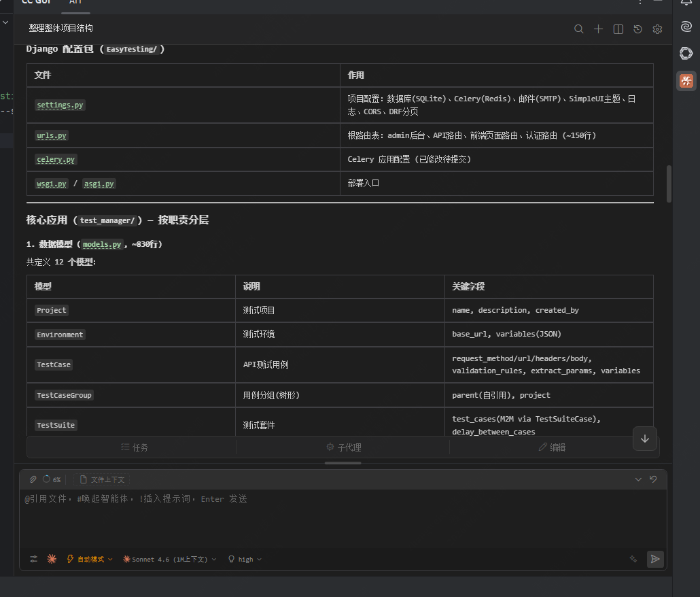Viewport: 700px width, 597px height.
Task: Switch to the 任务 tab
Action: [135, 447]
